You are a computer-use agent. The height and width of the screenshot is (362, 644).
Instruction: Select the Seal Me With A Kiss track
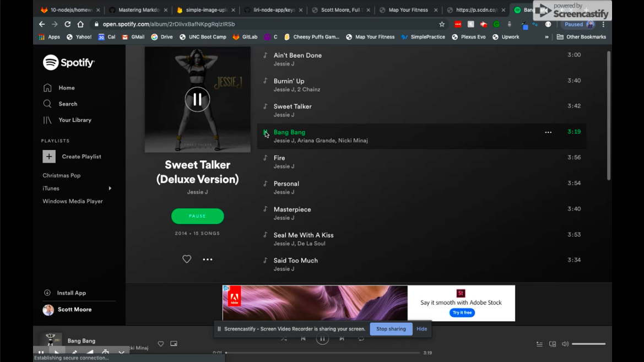point(422,239)
